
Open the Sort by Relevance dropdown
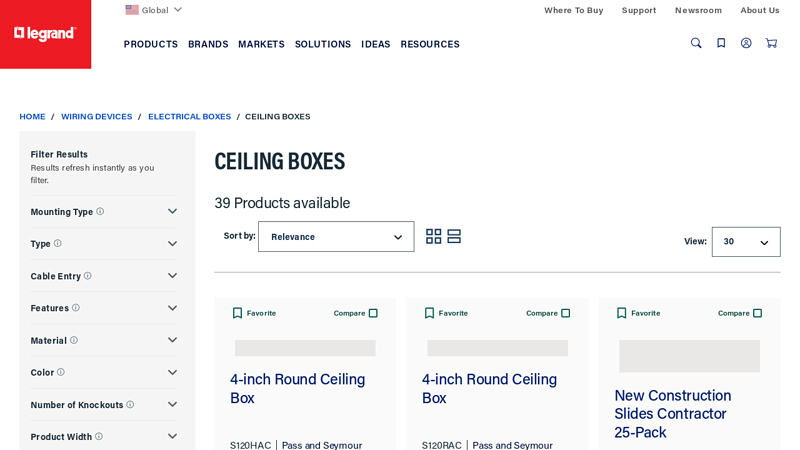pyautogui.click(x=336, y=236)
